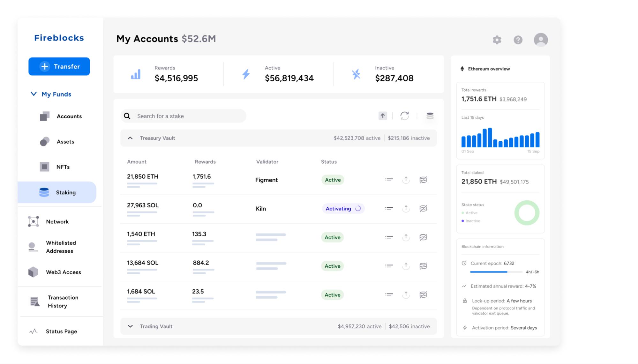Screen dimensions: 638x364
Task: Click the slashed icon in 1,684 SOL row
Action: click(423, 295)
